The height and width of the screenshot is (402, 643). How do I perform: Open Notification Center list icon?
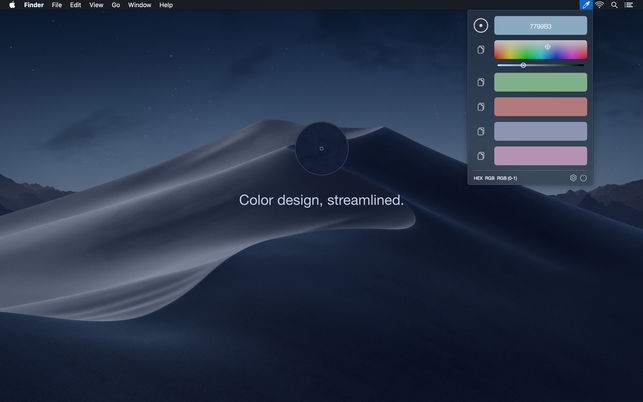point(628,5)
